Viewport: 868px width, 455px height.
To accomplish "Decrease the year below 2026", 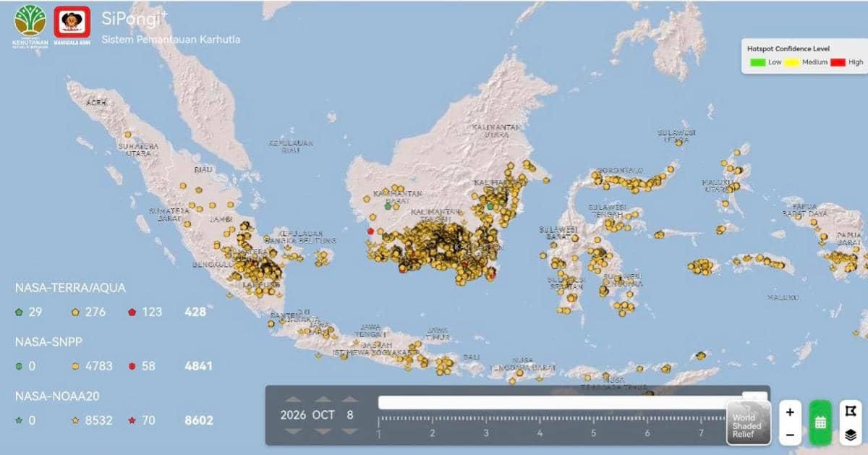I will pos(293,431).
